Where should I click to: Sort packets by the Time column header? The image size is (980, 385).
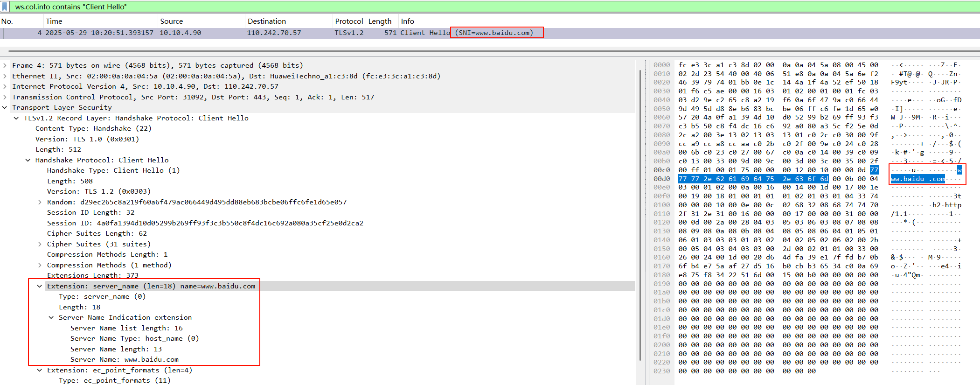[54, 21]
